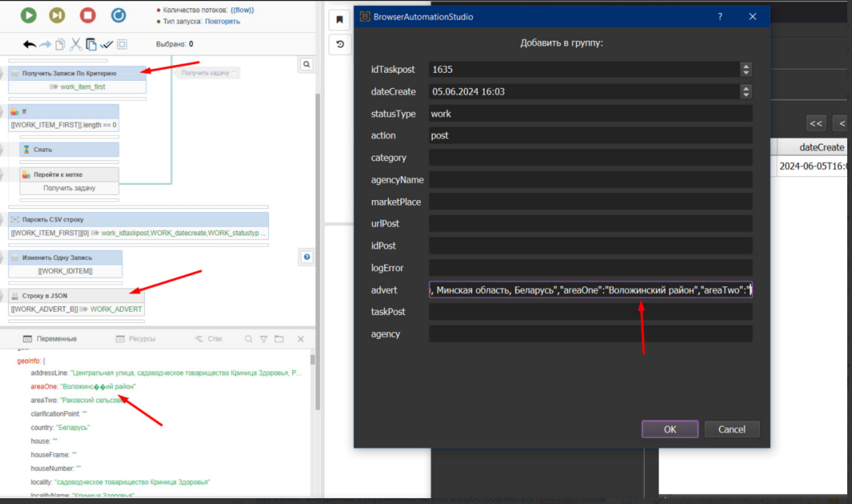
Task: Click the select-all dashed square icon
Action: tap(122, 45)
